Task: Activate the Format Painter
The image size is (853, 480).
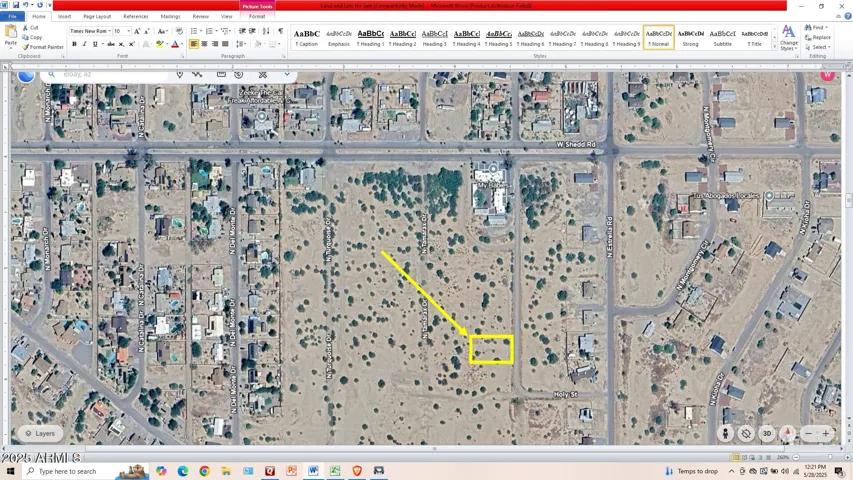Action: tap(42, 47)
